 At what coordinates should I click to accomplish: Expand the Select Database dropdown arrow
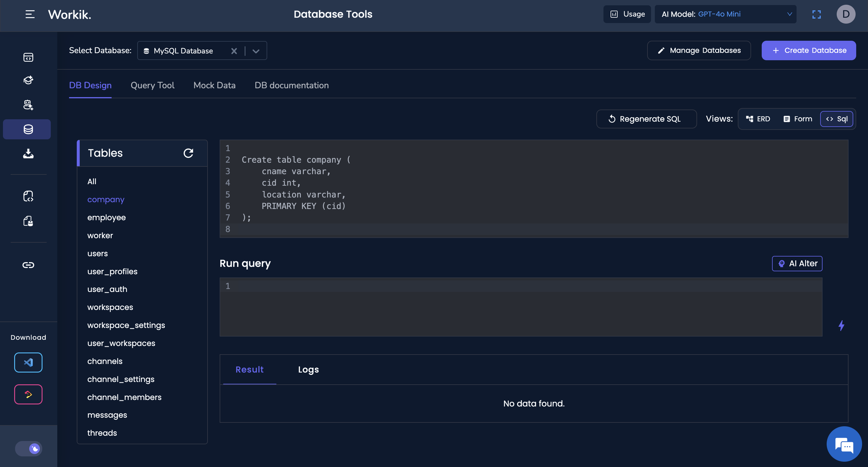tap(256, 51)
